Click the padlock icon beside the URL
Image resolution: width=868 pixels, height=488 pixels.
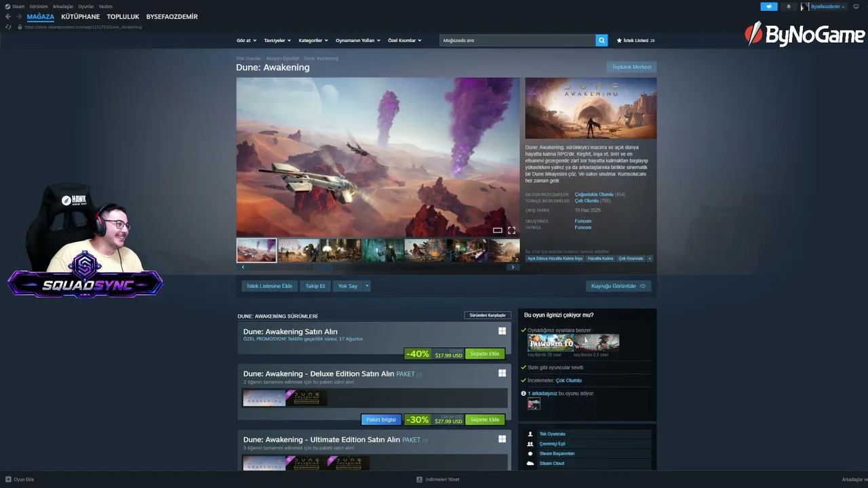20,27
